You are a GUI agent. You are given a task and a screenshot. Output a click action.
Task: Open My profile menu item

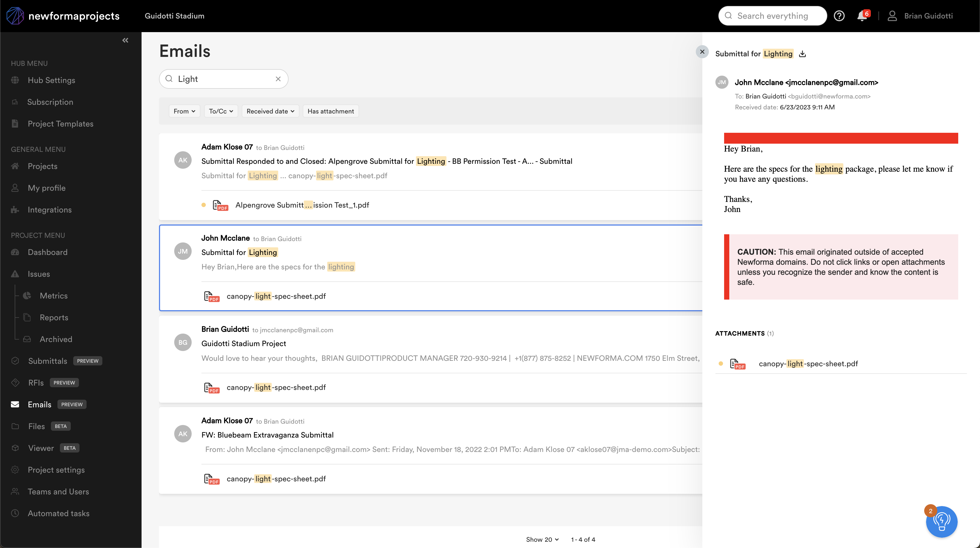46,188
